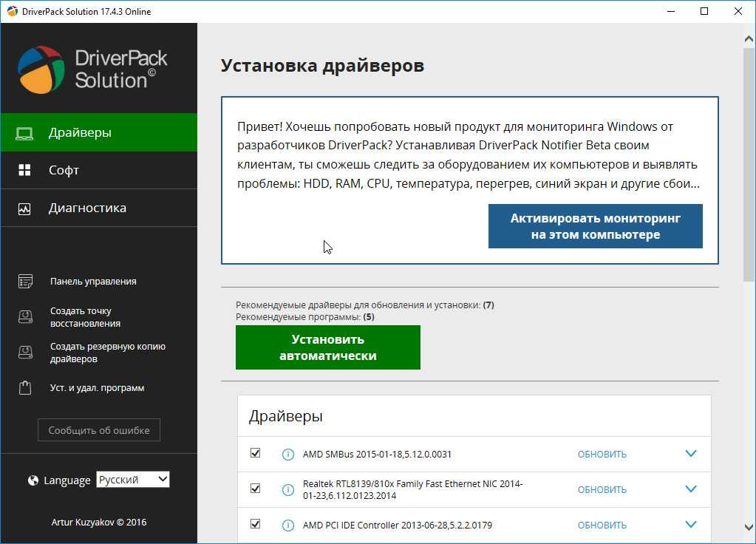
Task: Expand details for Realtek Ethernet NIC driver
Action: coord(691,489)
